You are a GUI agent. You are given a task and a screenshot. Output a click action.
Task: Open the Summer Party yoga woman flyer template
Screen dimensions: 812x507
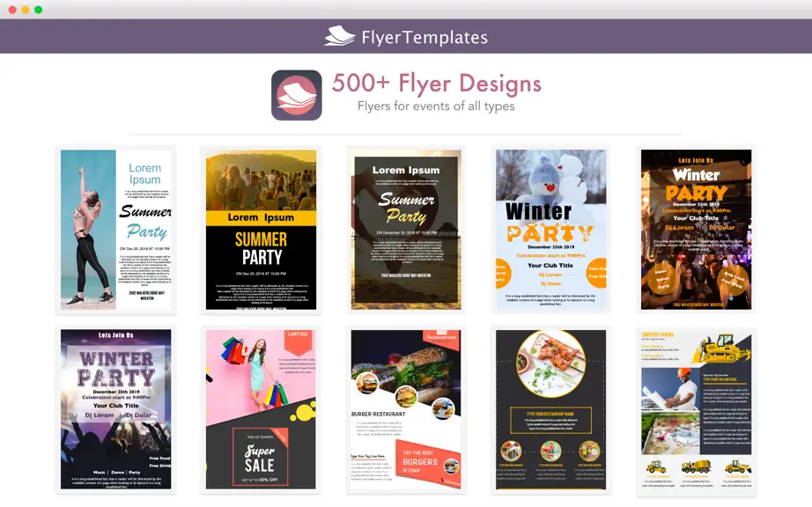click(x=116, y=230)
